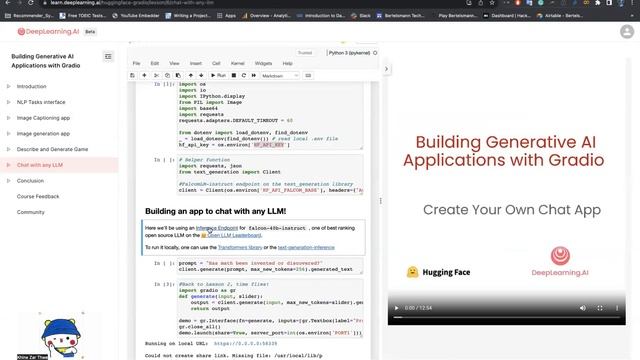Open the YouTube Embedder bookmark

[136, 16]
